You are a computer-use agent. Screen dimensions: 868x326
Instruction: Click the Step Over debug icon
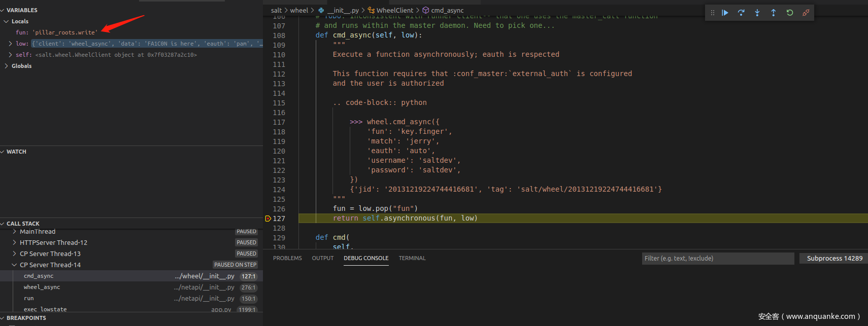[x=741, y=13]
